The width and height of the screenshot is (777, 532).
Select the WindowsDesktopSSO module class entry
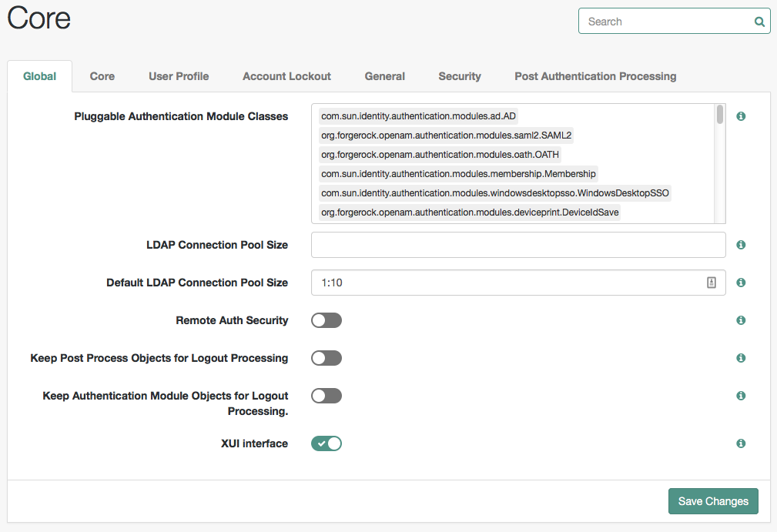[x=495, y=193]
